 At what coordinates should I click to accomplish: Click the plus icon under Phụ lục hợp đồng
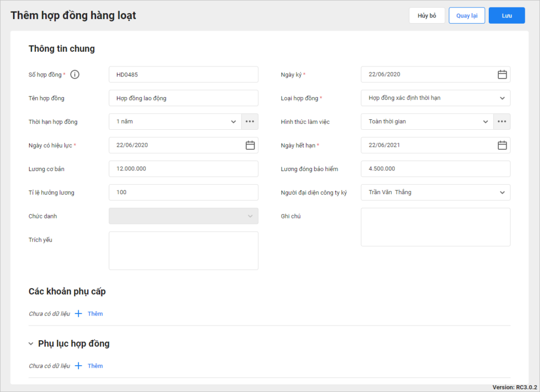79,366
